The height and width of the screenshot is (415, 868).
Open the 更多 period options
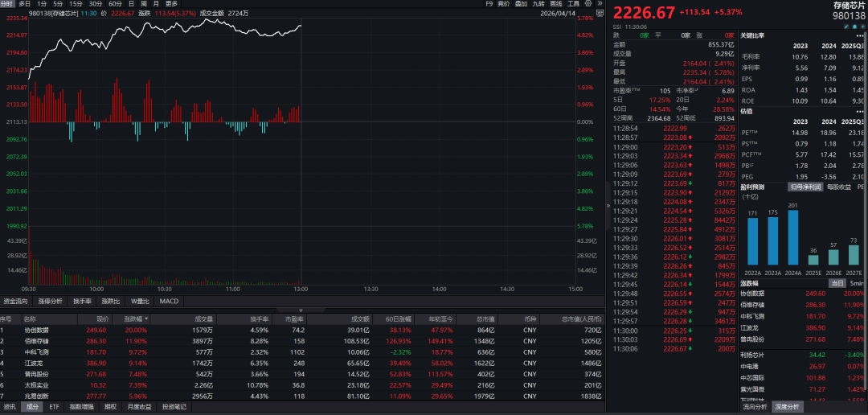point(171,4)
